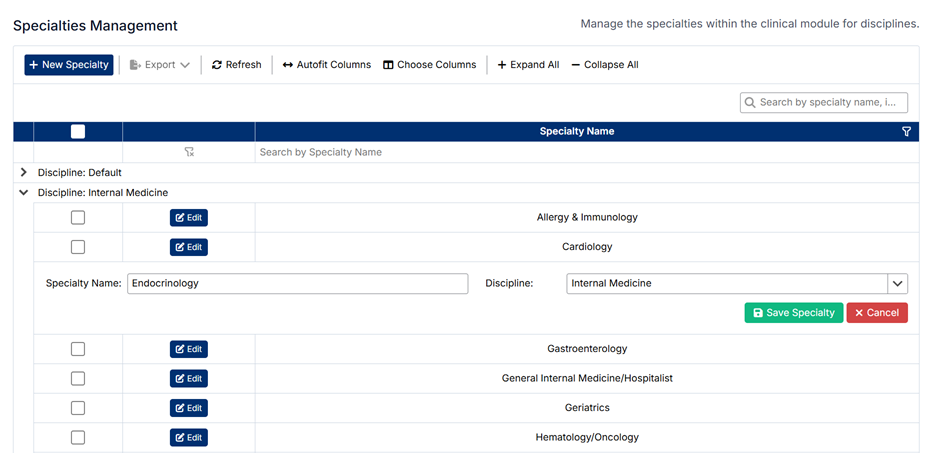Toggle the select-all header checkbox
Viewport: 932px width, 453px height.
78,132
